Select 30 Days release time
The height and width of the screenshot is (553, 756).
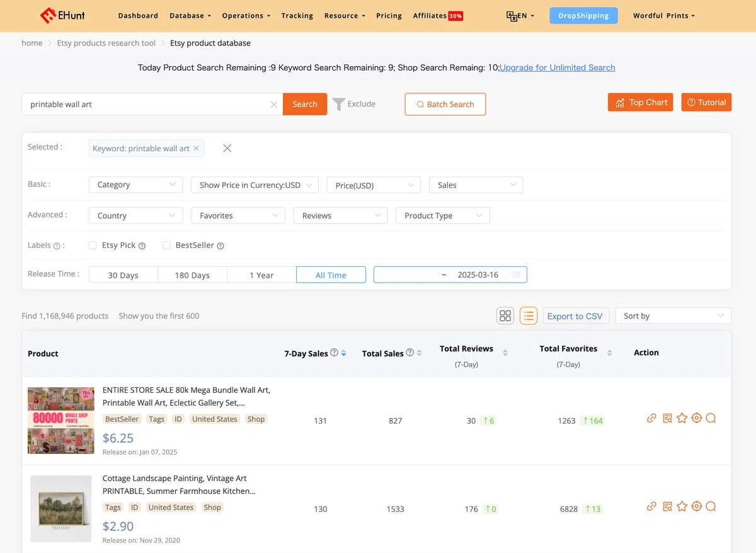tap(123, 275)
